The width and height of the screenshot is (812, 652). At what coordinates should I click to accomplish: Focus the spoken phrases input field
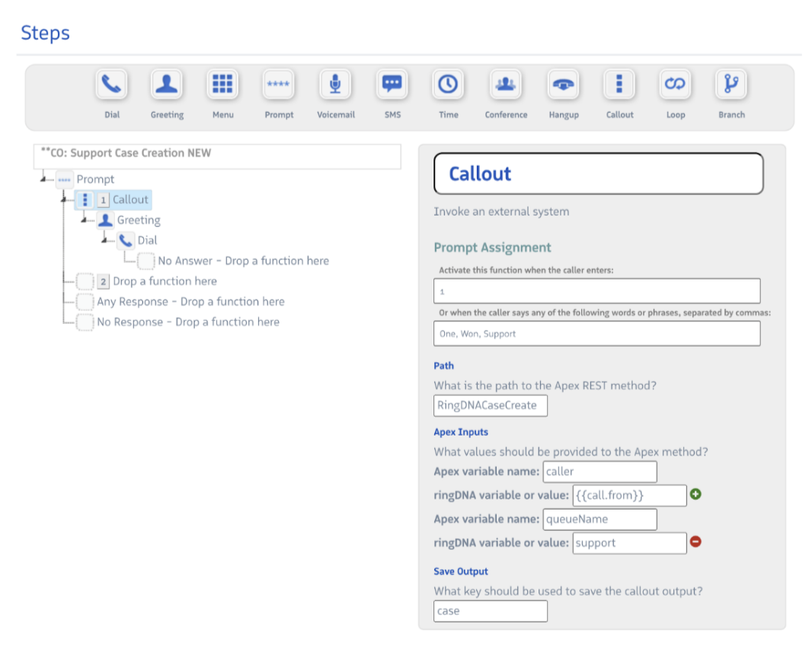(596, 334)
